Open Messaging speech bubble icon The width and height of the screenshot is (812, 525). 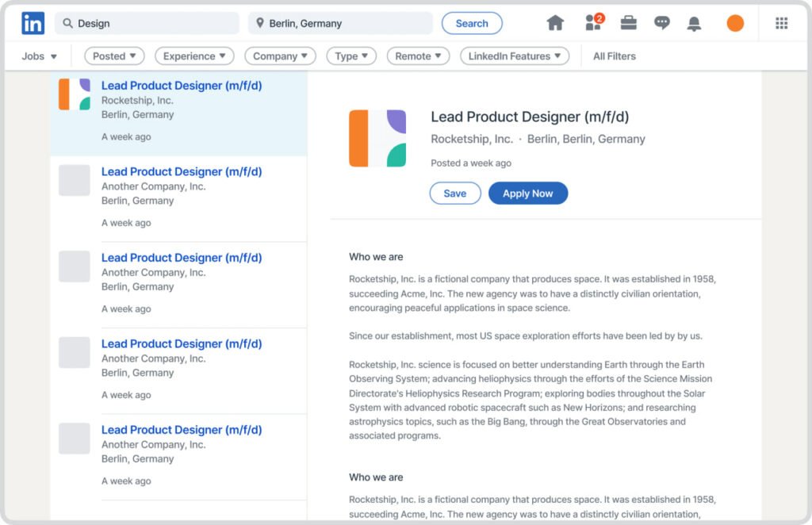tap(662, 23)
